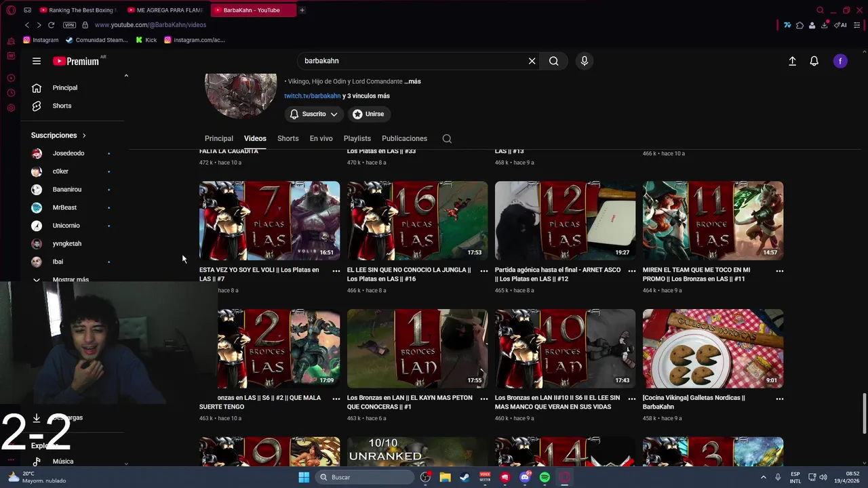This screenshot has height=488, width=868.
Task: Click the YouTube Premium logo
Action: click(76, 61)
